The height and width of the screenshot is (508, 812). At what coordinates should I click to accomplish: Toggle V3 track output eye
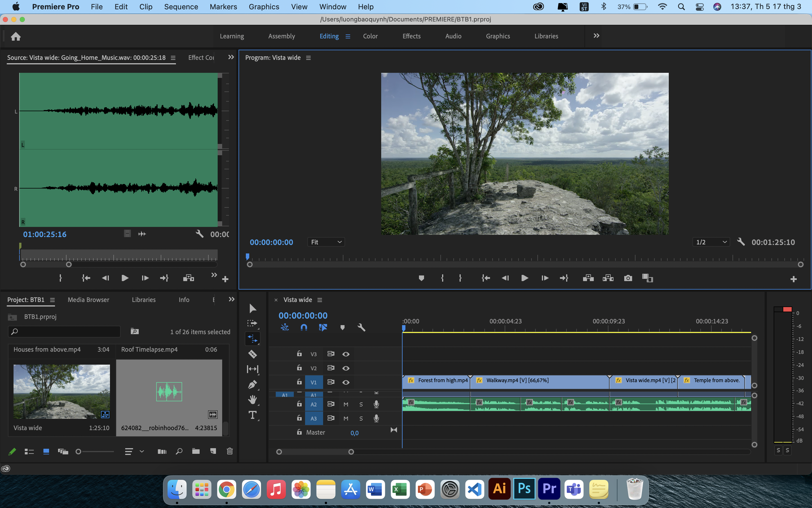click(x=346, y=354)
